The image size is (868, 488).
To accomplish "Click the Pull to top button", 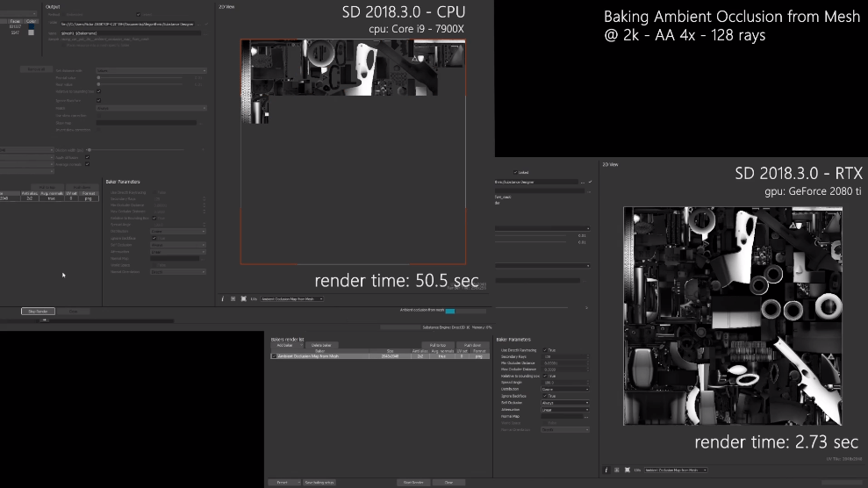I will [x=437, y=345].
